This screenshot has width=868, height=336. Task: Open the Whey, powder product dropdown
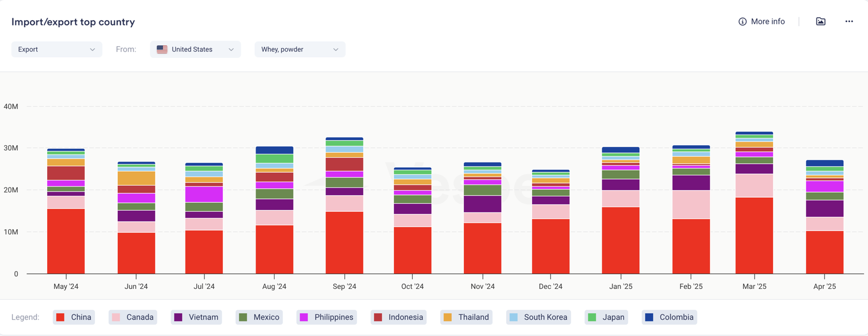(299, 49)
